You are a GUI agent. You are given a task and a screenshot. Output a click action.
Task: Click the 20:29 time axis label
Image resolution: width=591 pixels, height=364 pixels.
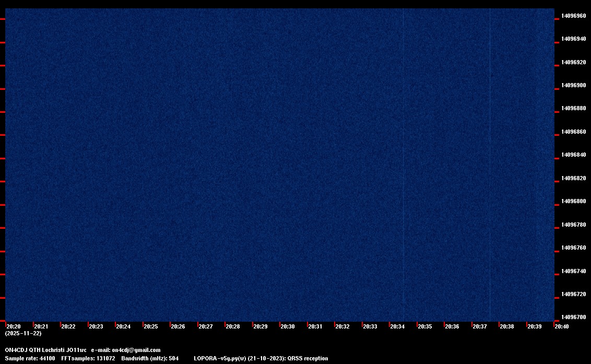tap(260, 326)
